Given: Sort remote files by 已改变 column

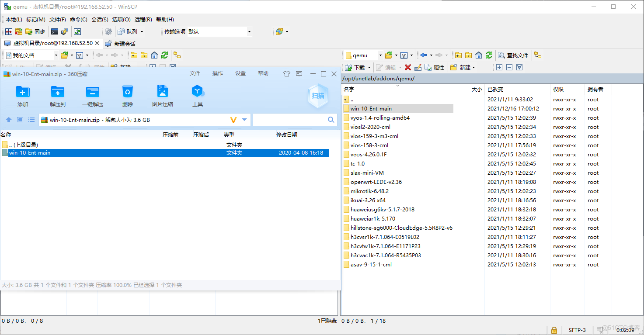Looking at the screenshot, I should click(517, 89).
